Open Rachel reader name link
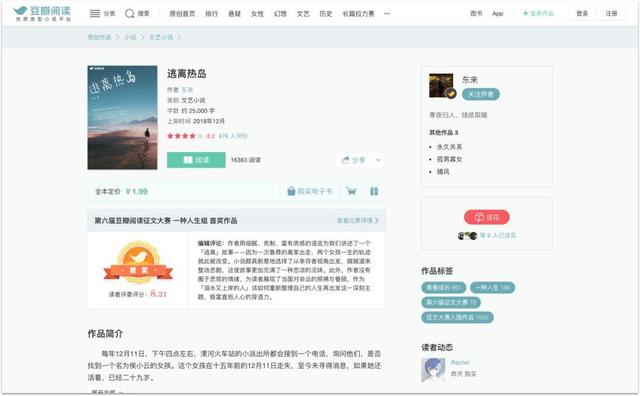 pos(460,363)
